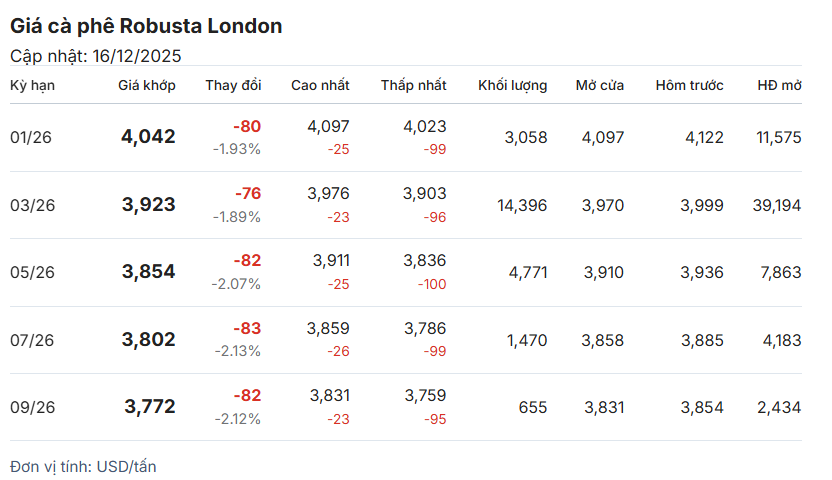The height and width of the screenshot is (480, 832).
Task: Click the 'Giá khớp' column header
Action: [x=146, y=85]
